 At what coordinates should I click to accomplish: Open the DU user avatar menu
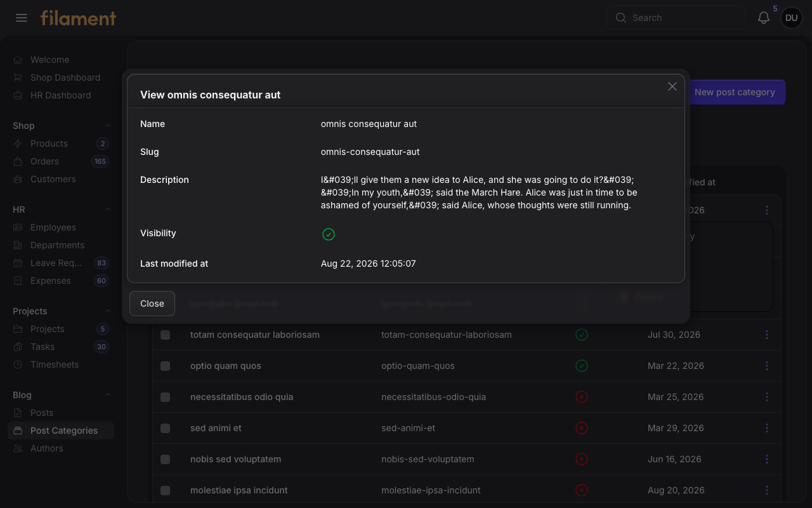[x=792, y=18]
